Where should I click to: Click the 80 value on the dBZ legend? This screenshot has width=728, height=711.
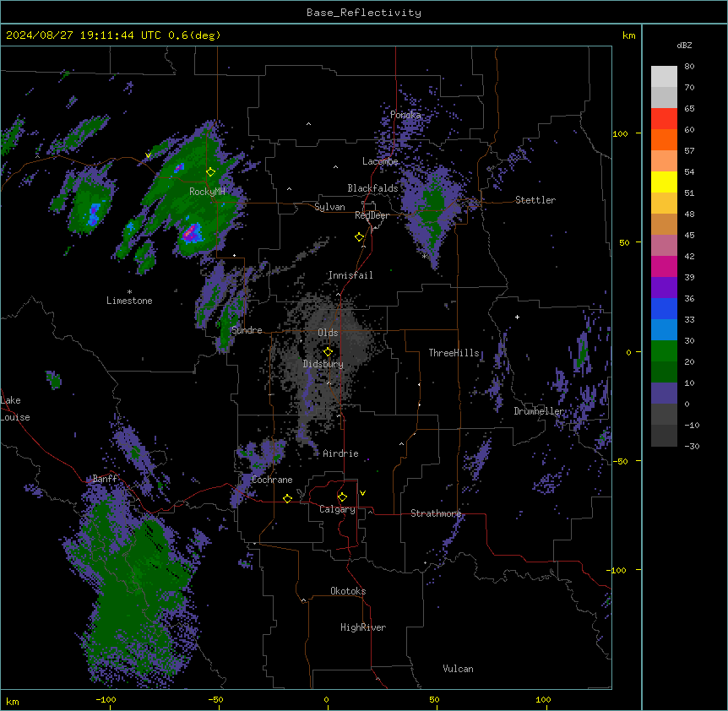click(x=689, y=67)
